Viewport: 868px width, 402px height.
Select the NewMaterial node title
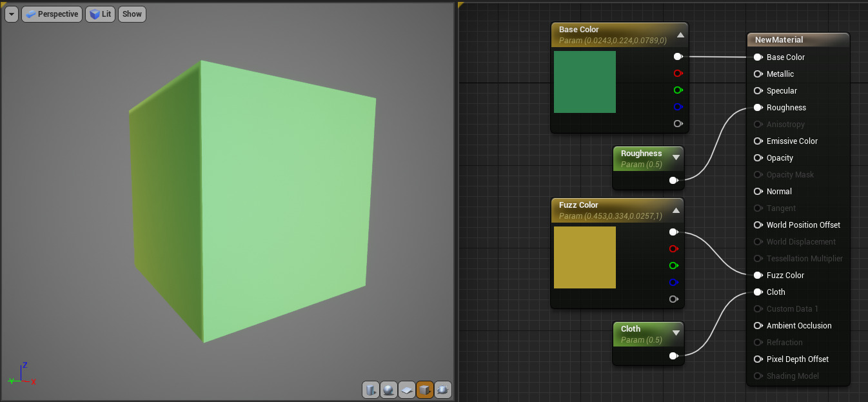click(779, 40)
